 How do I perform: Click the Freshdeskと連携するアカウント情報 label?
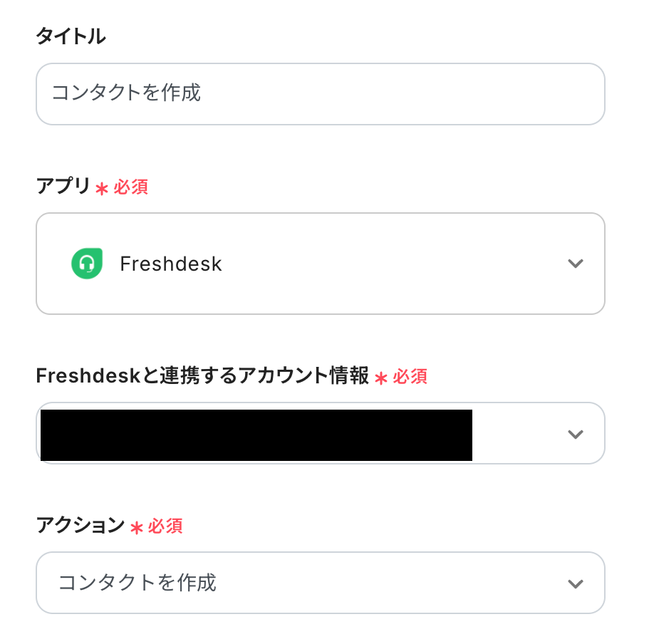point(202,376)
